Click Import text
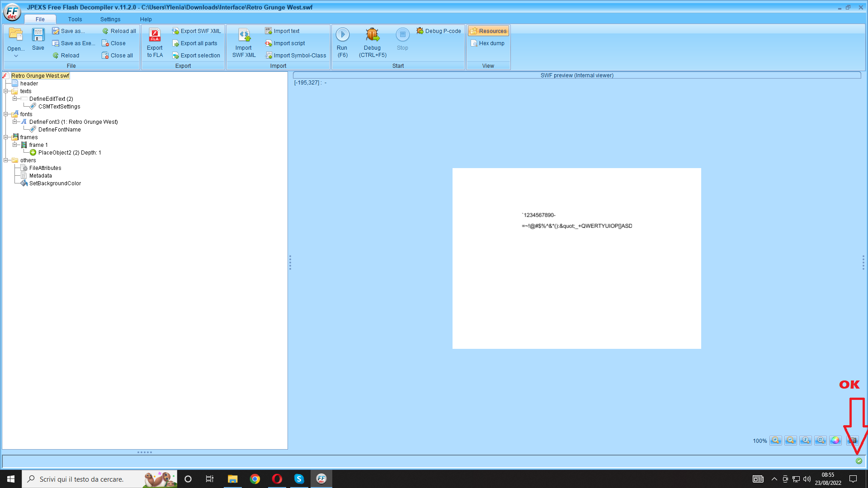 pyautogui.click(x=283, y=31)
